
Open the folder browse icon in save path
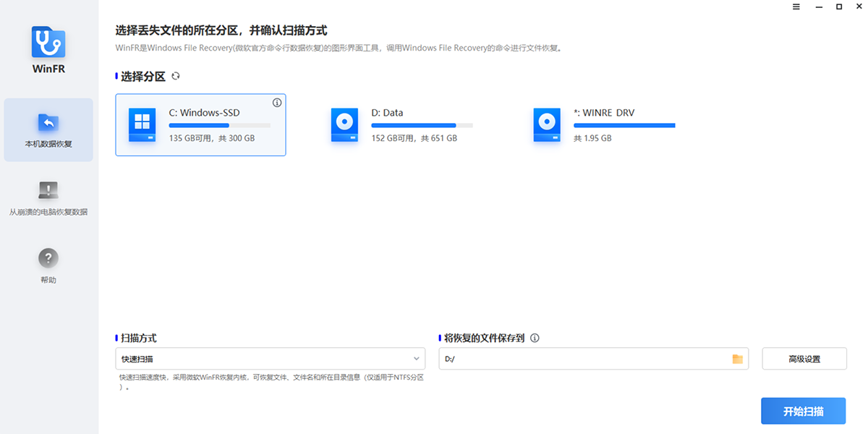tap(737, 358)
